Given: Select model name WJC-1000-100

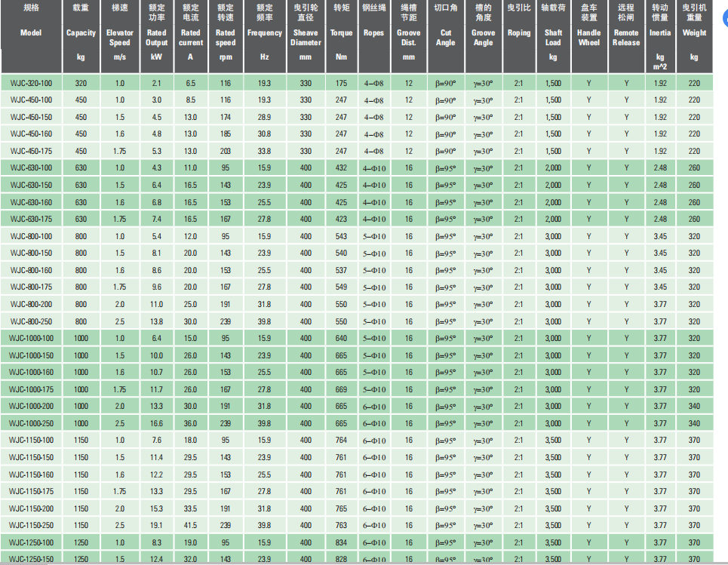Looking at the screenshot, I should point(31,338).
